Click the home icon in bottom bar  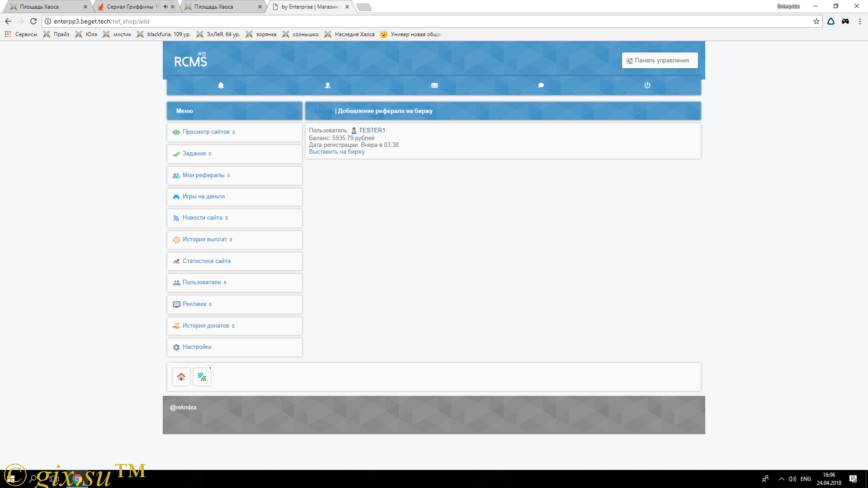pos(181,376)
